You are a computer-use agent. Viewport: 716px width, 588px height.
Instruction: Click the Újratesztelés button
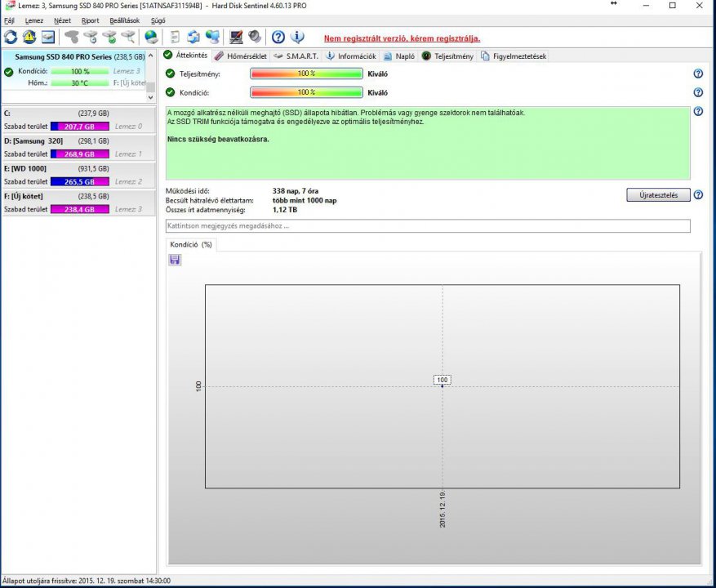[x=658, y=194]
